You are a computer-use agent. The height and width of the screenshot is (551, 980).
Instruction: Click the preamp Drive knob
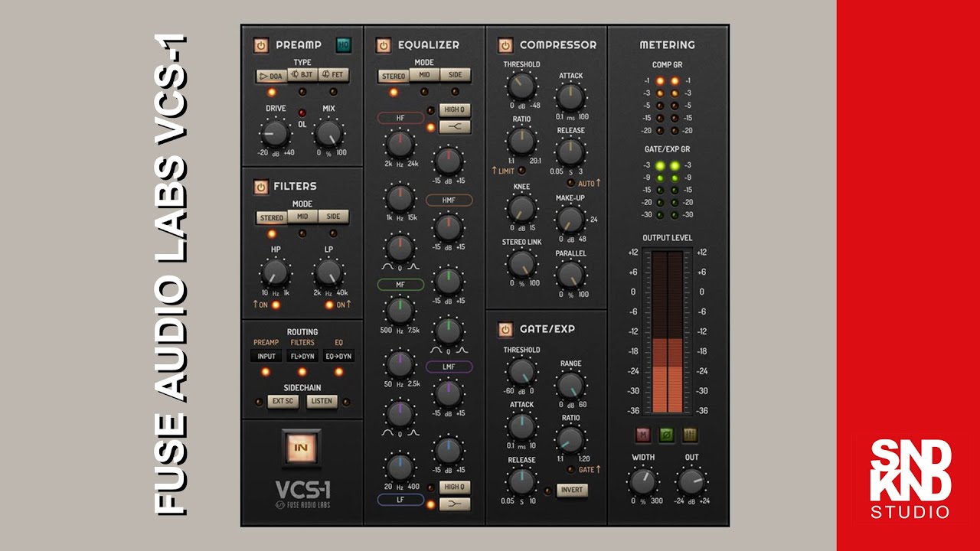pos(274,135)
